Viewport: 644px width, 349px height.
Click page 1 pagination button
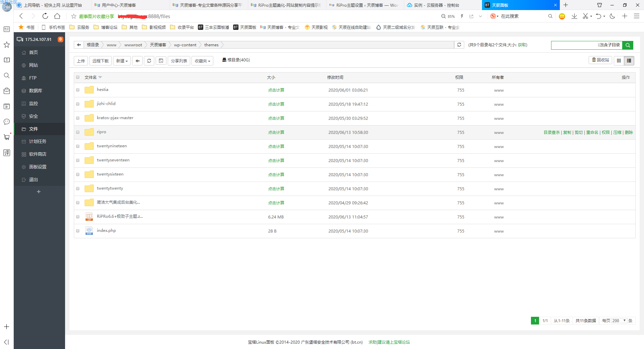pyautogui.click(x=535, y=321)
